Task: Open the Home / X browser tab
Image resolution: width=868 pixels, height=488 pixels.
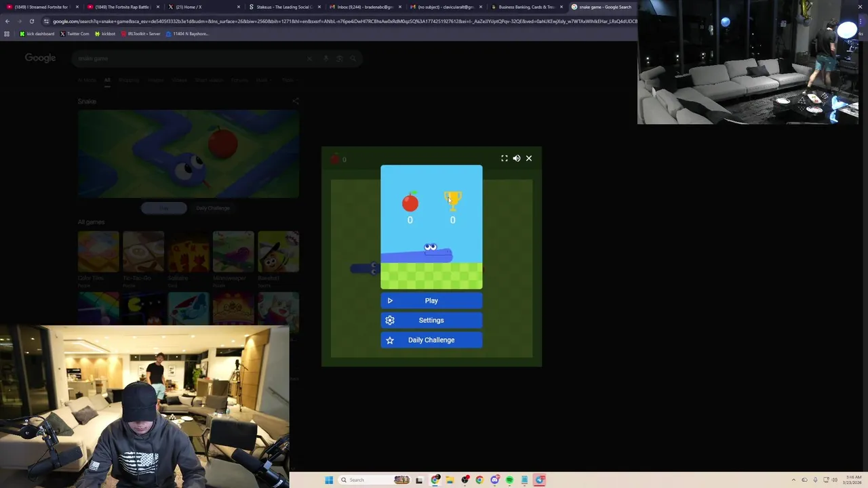Action: point(203,7)
